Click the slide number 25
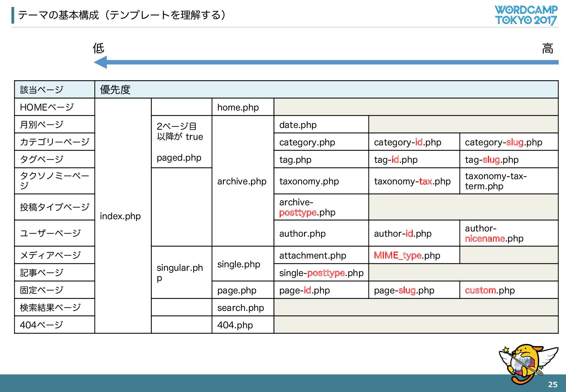This screenshot has width=566, height=392. [552, 384]
